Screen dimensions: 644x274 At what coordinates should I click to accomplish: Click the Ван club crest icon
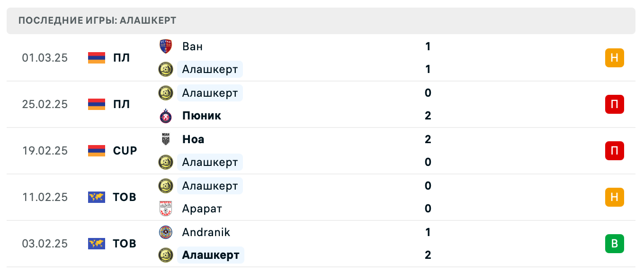click(x=165, y=46)
